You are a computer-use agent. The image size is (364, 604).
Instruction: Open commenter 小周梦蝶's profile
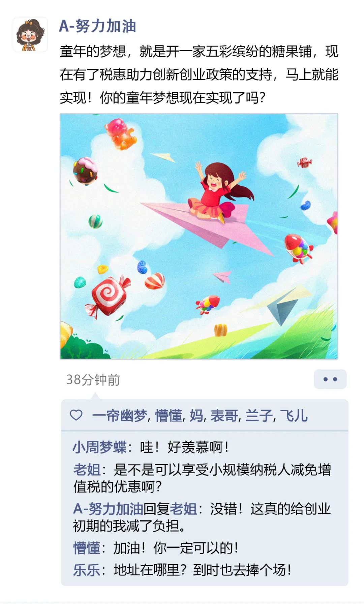tap(99, 447)
